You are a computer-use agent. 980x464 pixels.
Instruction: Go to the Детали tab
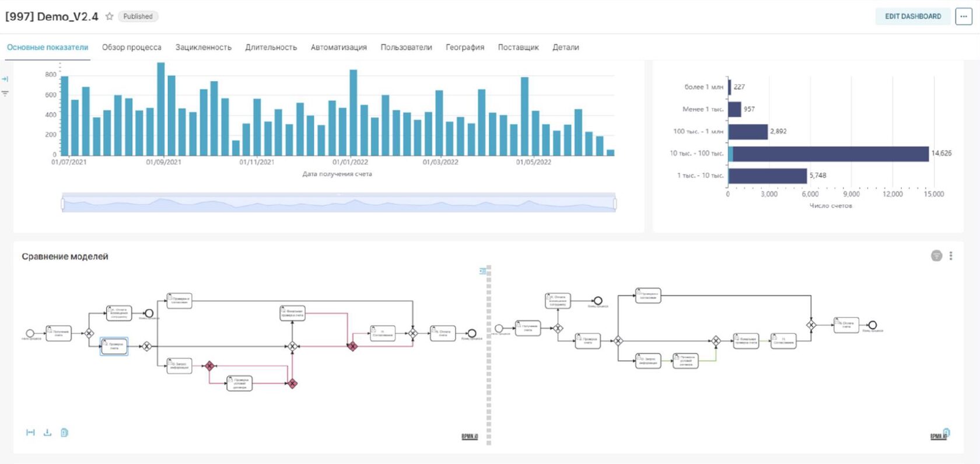click(x=566, y=47)
